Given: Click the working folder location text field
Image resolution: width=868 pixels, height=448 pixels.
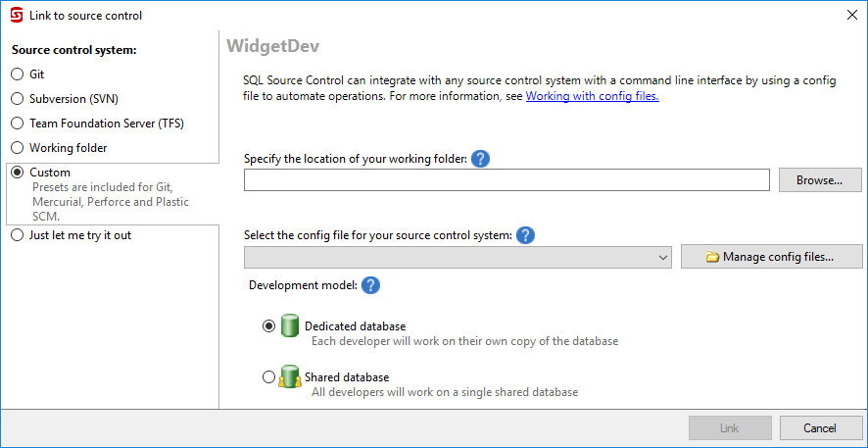Looking at the screenshot, I should pyautogui.click(x=506, y=180).
